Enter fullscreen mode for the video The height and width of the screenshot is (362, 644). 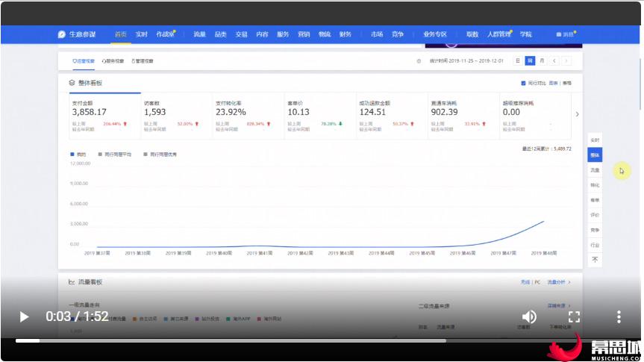point(574,316)
